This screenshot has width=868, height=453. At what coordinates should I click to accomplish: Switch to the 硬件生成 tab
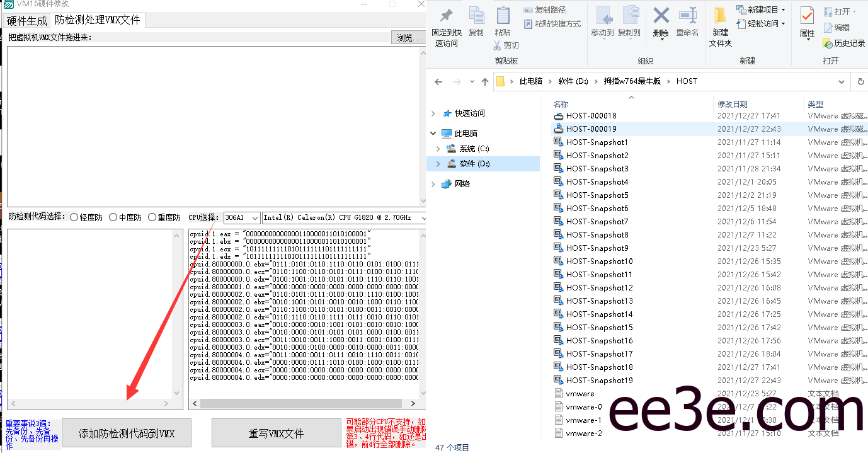click(26, 20)
